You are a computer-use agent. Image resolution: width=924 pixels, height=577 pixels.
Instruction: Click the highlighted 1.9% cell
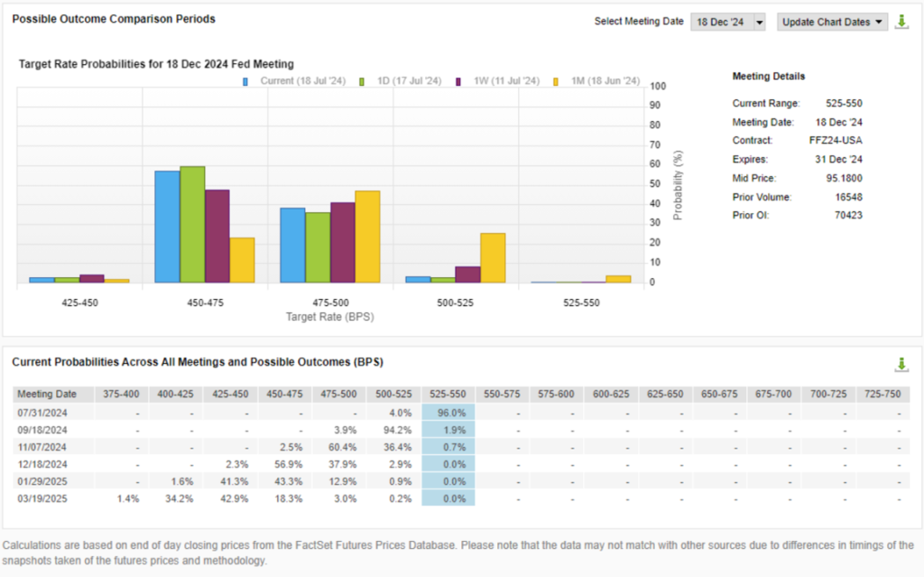tap(448, 430)
